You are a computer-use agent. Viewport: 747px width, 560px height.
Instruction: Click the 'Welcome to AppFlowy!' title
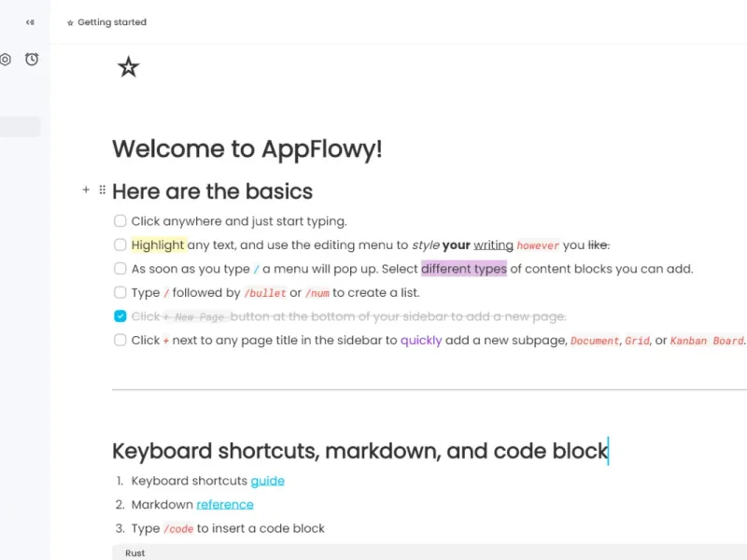[x=247, y=148]
